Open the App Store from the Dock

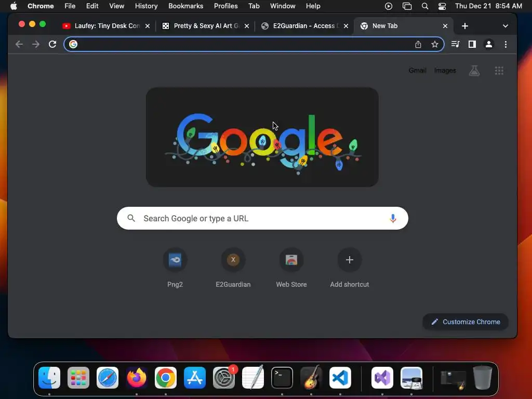click(195, 378)
